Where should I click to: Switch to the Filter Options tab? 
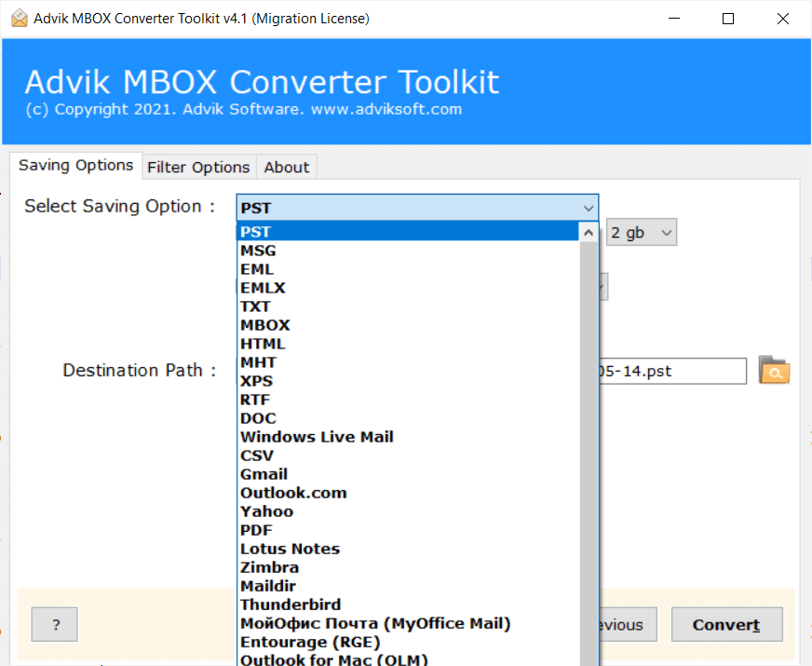pyautogui.click(x=198, y=168)
